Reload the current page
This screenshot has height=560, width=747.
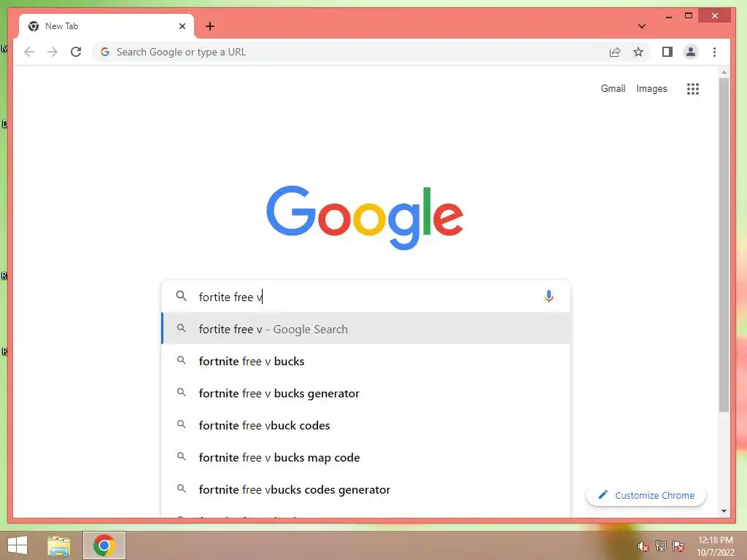[76, 52]
